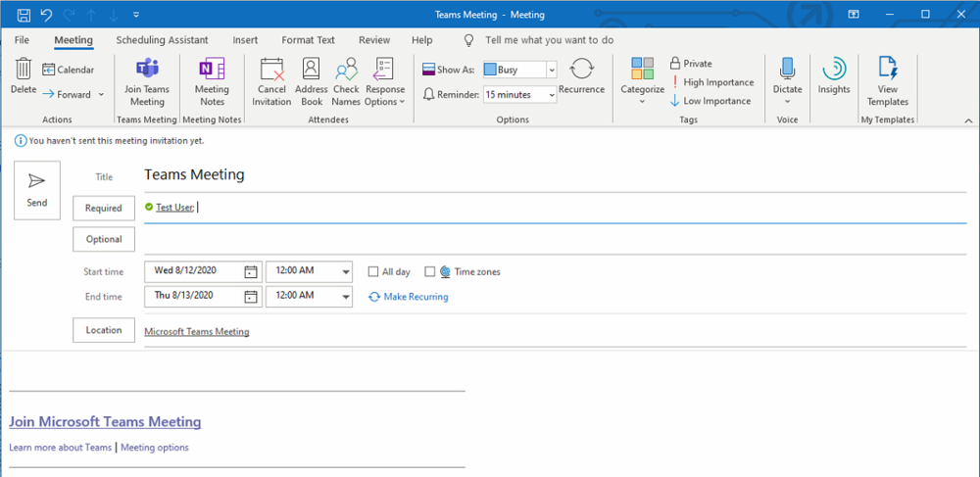Image resolution: width=980 pixels, height=477 pixels.
Task: Collapse the ribbon with chevron
Action: pyautogui.click(x=969, y=120)
